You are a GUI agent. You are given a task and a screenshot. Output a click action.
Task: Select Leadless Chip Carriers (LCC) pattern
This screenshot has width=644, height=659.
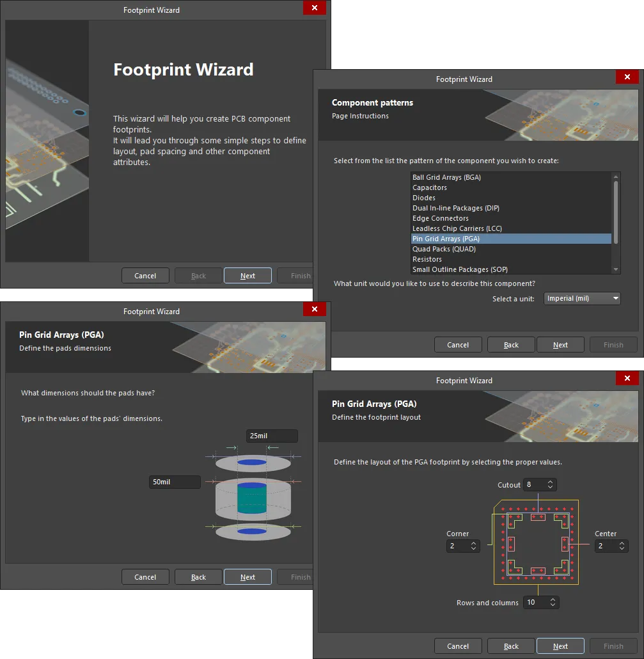coord(457,228)
